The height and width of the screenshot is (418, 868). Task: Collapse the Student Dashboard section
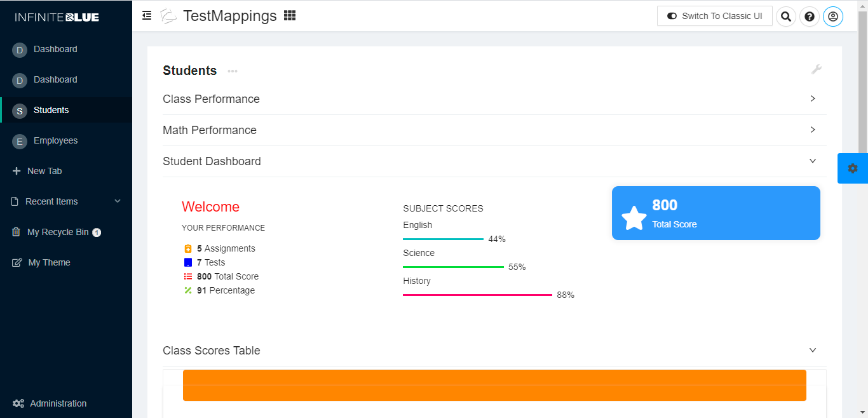point(494,161)
